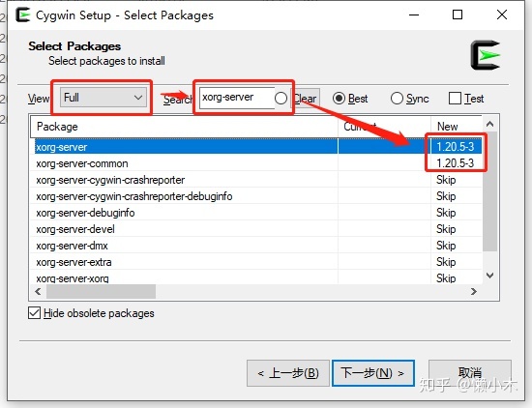Change Skip for xorg-server-debuginfo
Screen dimensions: 532x408
(446, 213)
